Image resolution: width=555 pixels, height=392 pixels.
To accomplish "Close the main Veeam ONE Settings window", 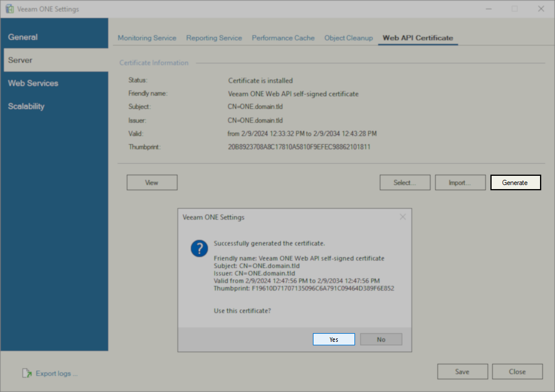I will tap(541, 9).
